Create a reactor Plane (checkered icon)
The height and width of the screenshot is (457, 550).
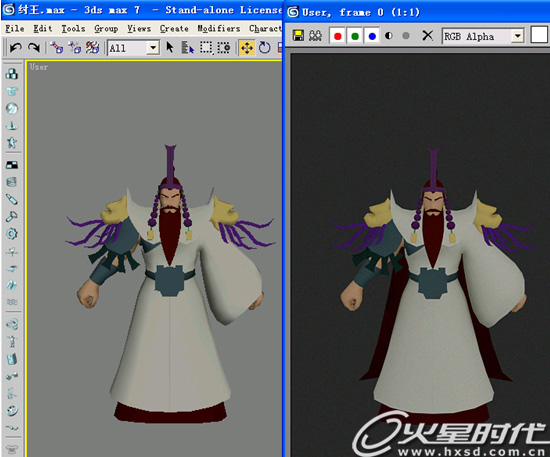pyautogui.click(x=12, y=165)
